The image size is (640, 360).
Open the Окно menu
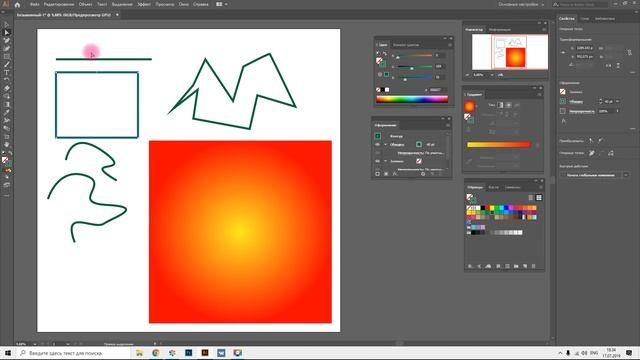pos(184,4)
